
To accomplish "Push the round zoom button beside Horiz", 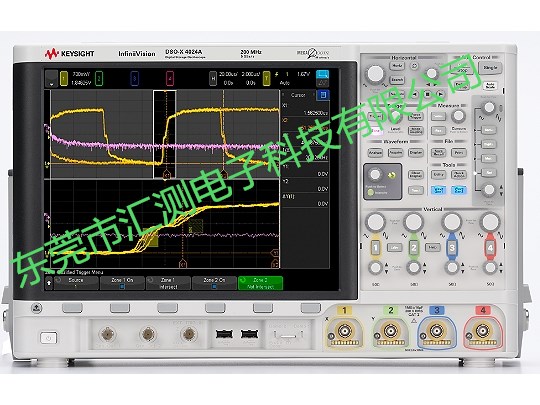I will click(x=415, y=66).
